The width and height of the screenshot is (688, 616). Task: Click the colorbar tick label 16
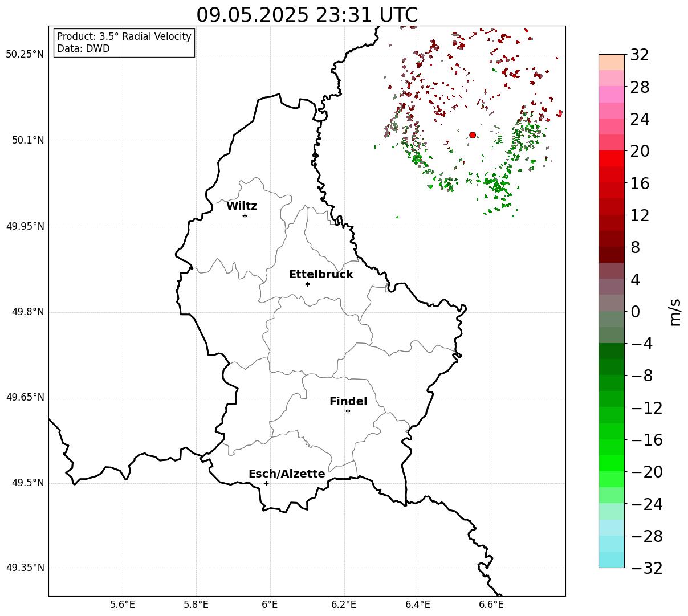[640, 183]
